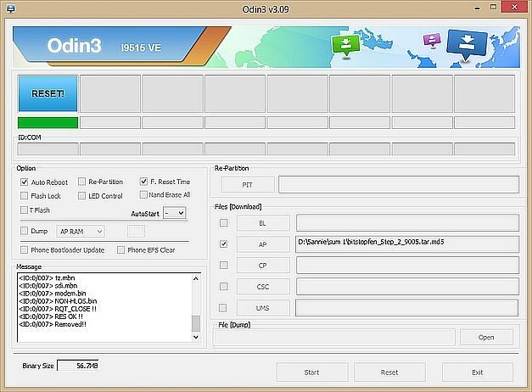Click the PIT button
Screen dimensions: 532x392
[x=248, y=185]
